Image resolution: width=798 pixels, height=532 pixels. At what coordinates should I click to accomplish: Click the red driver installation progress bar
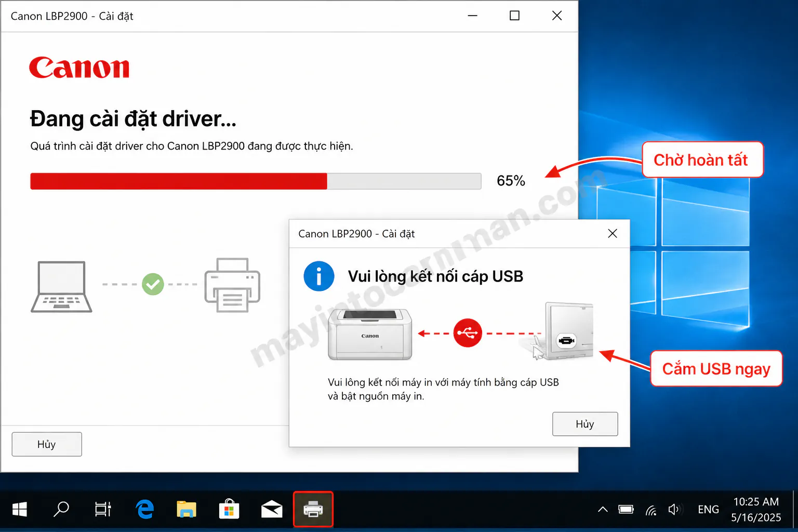pyautogui.click(x=256, y=181)
